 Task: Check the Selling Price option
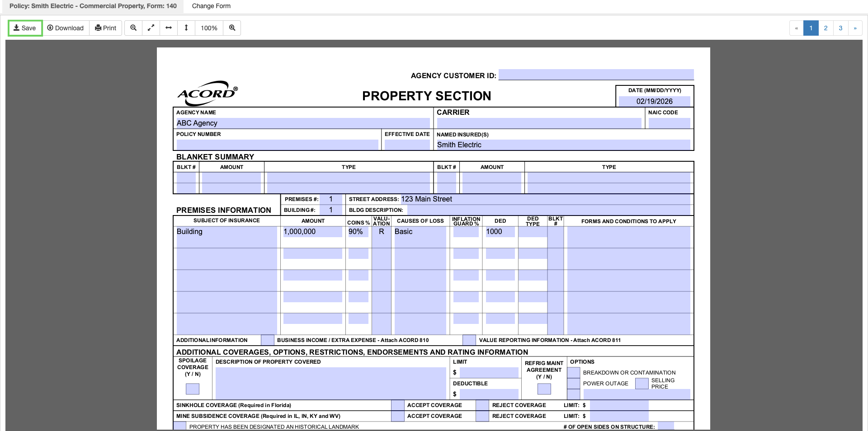point(642,383)
